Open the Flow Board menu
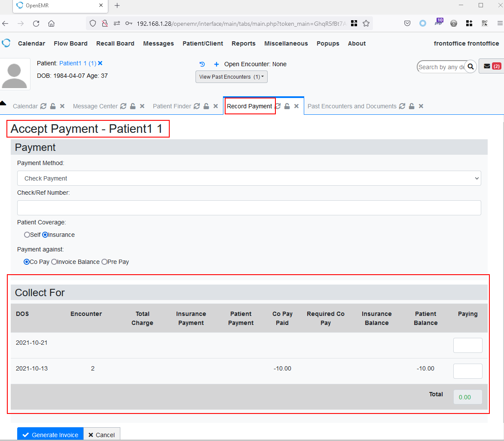The height and width of the screenshot is (441, 504). (x=70, y=43)
